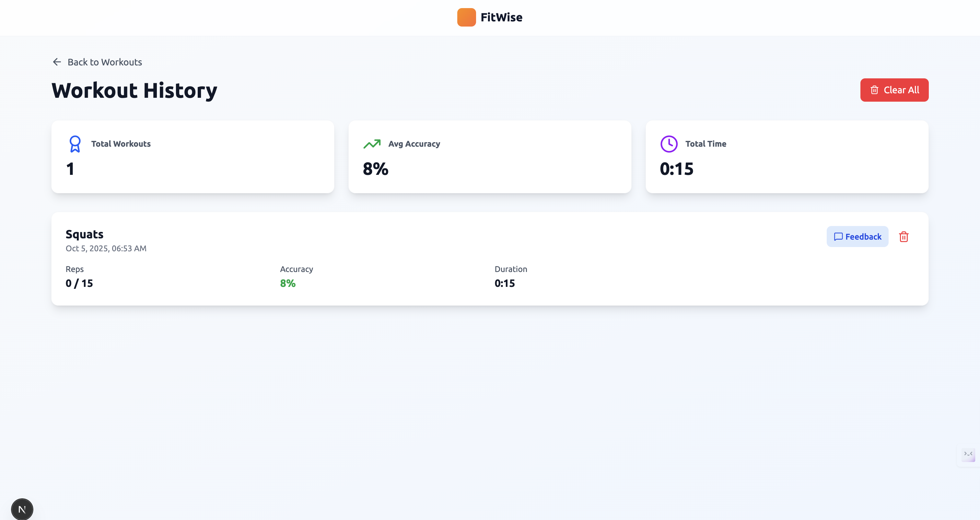980x520 pixels.
Task: Click the purple Total Time clock icon
Action: click(669, 144)
